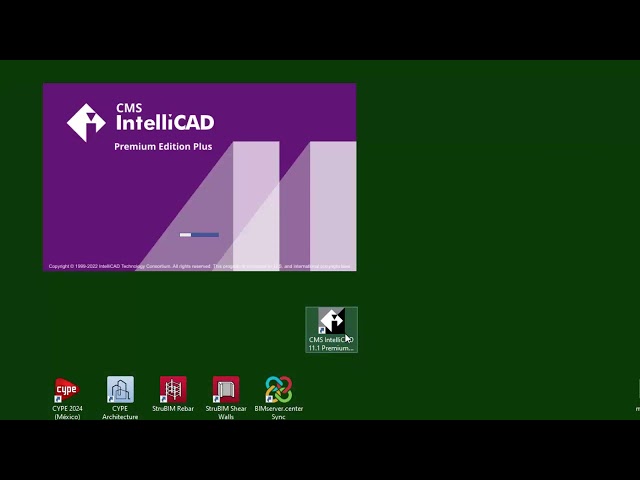
Task: Click the CMS IntelliCAD diamond logo on splash
Action: coord(87,122)
